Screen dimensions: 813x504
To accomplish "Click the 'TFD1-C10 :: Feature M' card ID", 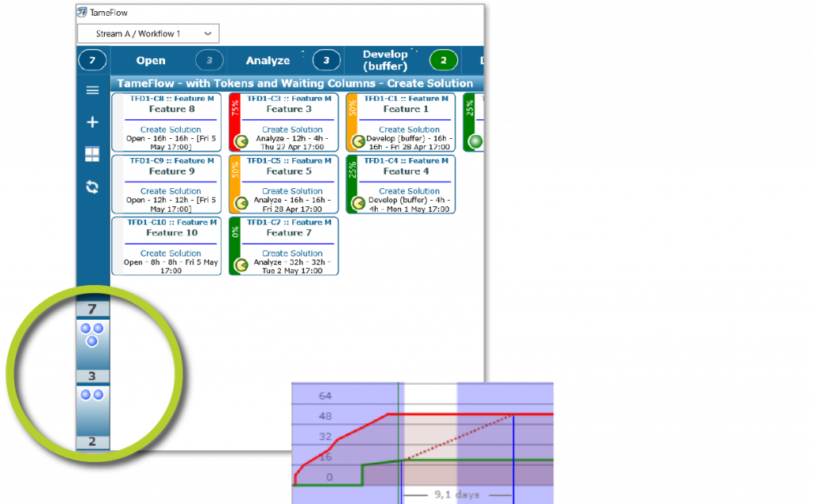I will pos(171,222).
